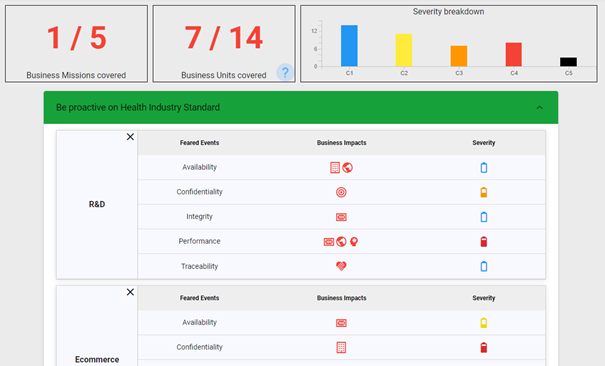Click 'Performance' in the R&D table

(x=199, y=241)
